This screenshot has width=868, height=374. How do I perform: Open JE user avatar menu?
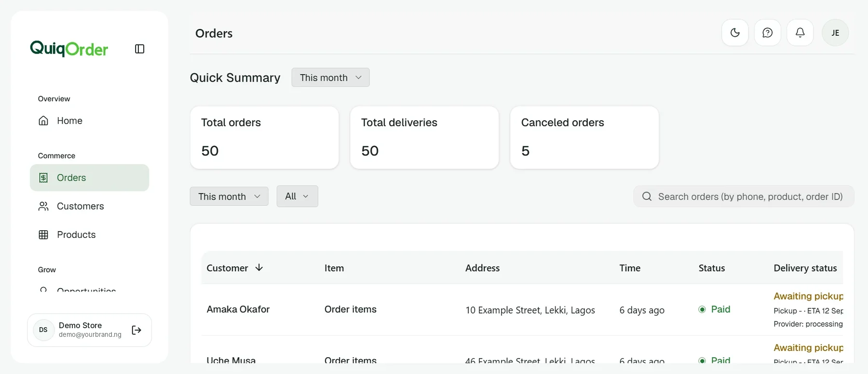tap(835, 33)
